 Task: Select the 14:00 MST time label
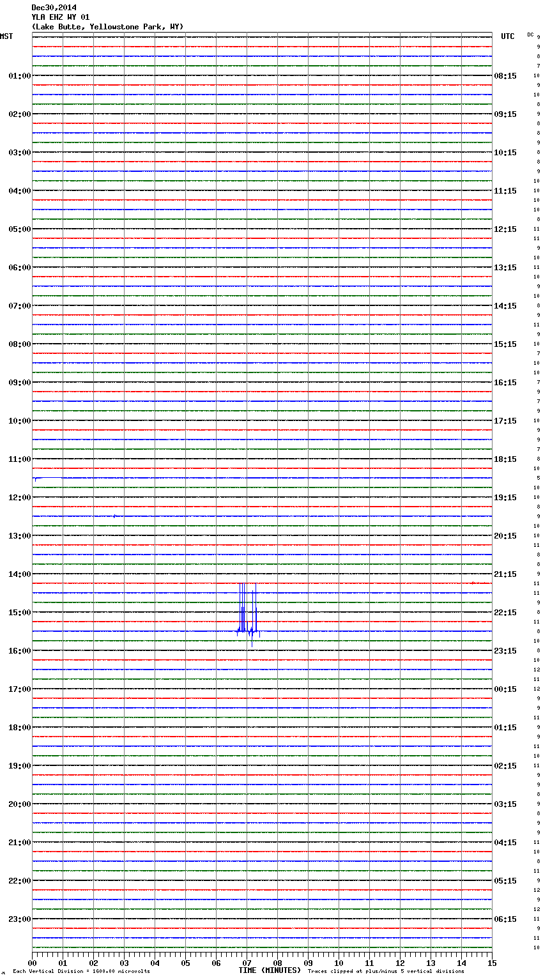(x=19, y=574)
